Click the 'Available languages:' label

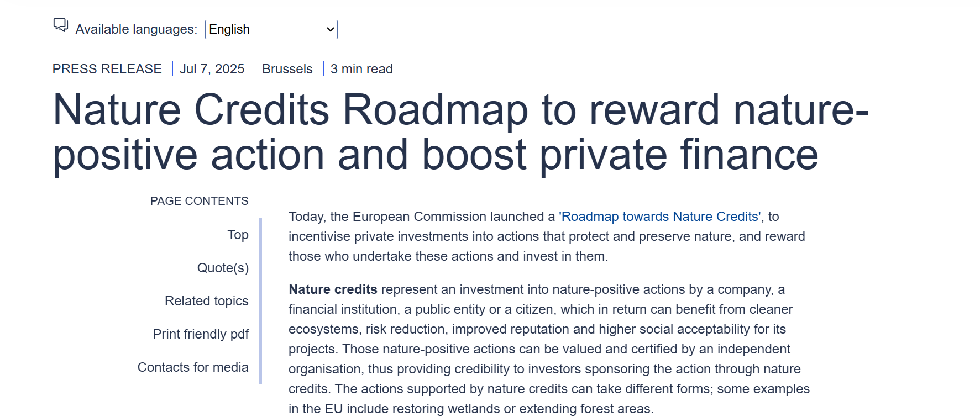coord(136,29)
